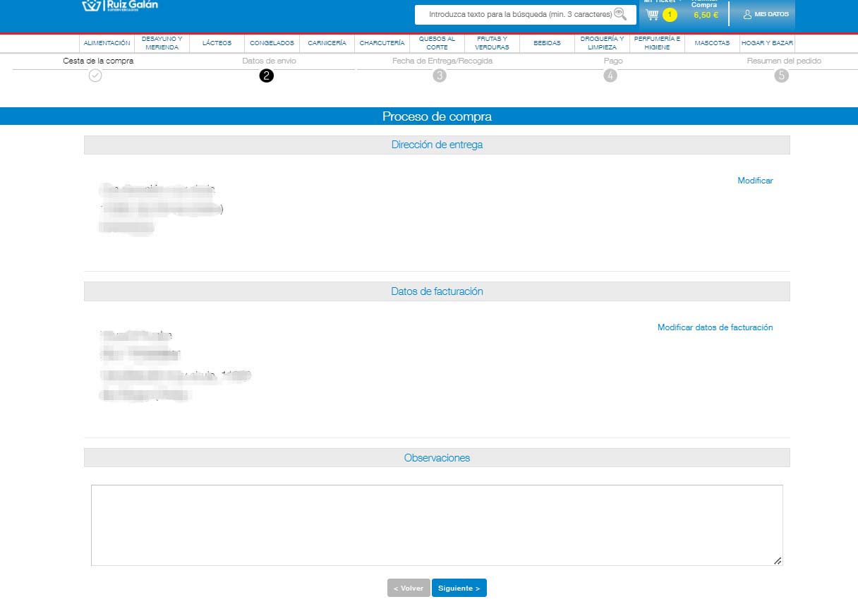Select the Pago step label
This screenshot has height=616, width=858.
point(613,61)
